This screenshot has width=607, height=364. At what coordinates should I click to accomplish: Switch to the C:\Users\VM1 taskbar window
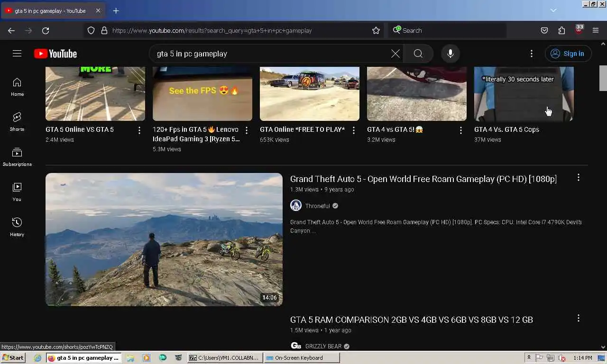225,358
